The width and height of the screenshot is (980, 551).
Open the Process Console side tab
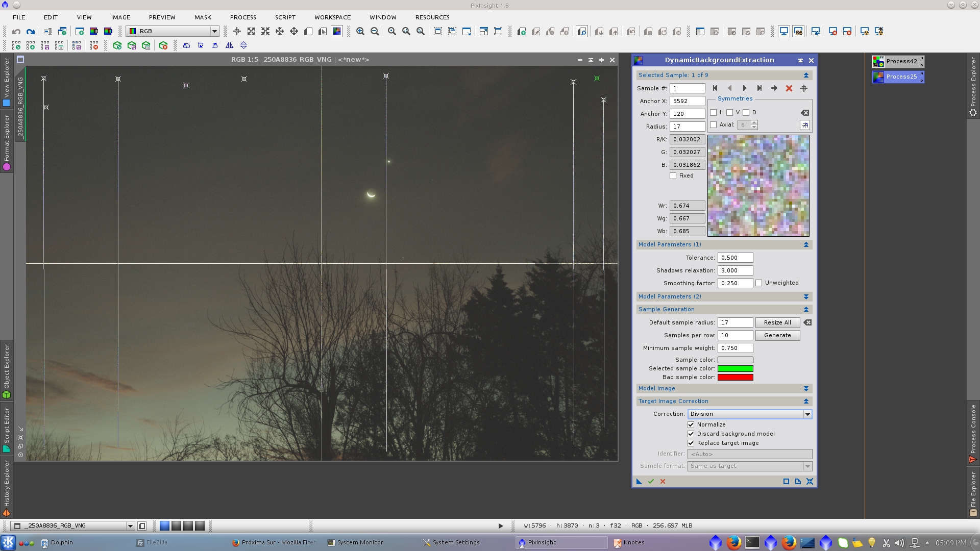(973, 434)
